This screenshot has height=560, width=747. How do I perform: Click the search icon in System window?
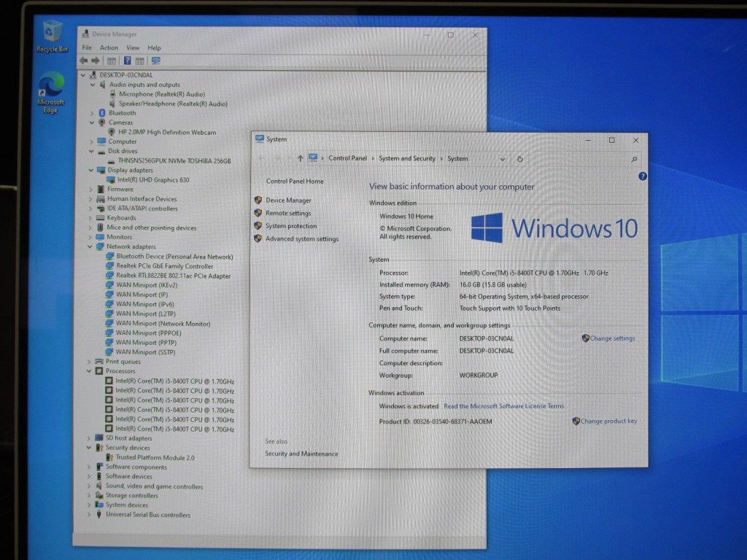coord(634,160)
